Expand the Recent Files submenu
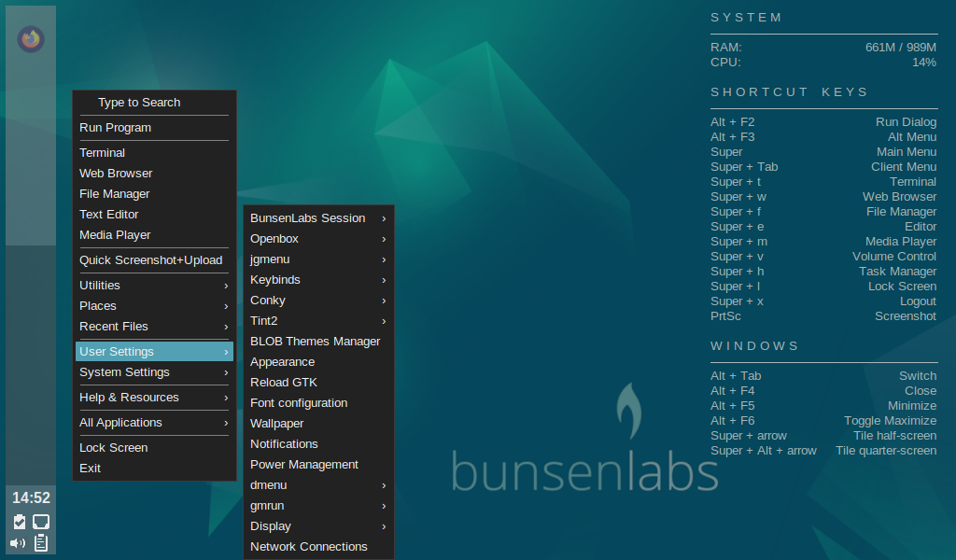This screenshot has width=956, height=560. point(154,327)
